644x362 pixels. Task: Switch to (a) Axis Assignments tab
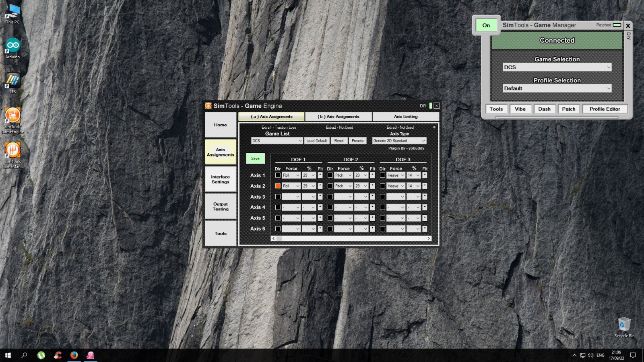coord(272,117)
